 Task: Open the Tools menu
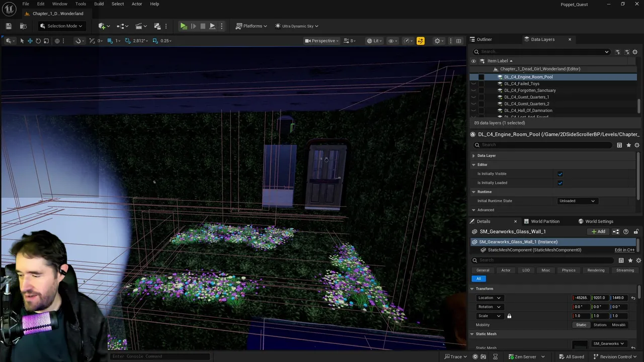80,4
